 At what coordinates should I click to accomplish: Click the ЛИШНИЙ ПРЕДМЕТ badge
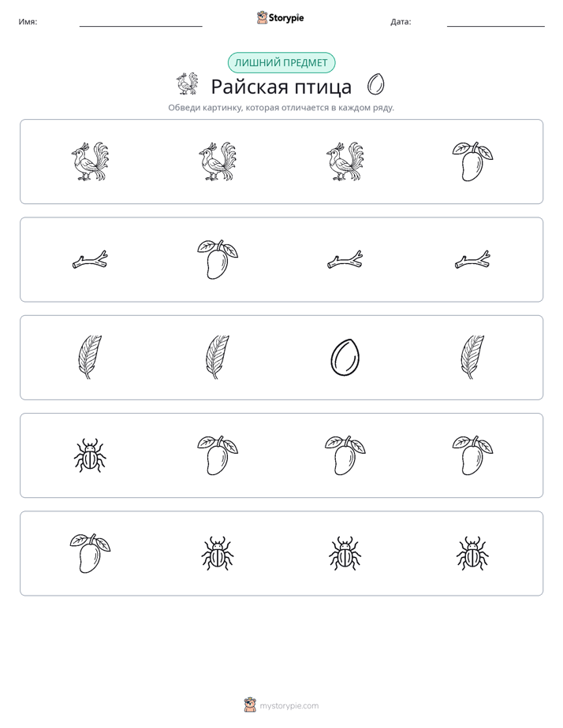(x=281, y=63)
